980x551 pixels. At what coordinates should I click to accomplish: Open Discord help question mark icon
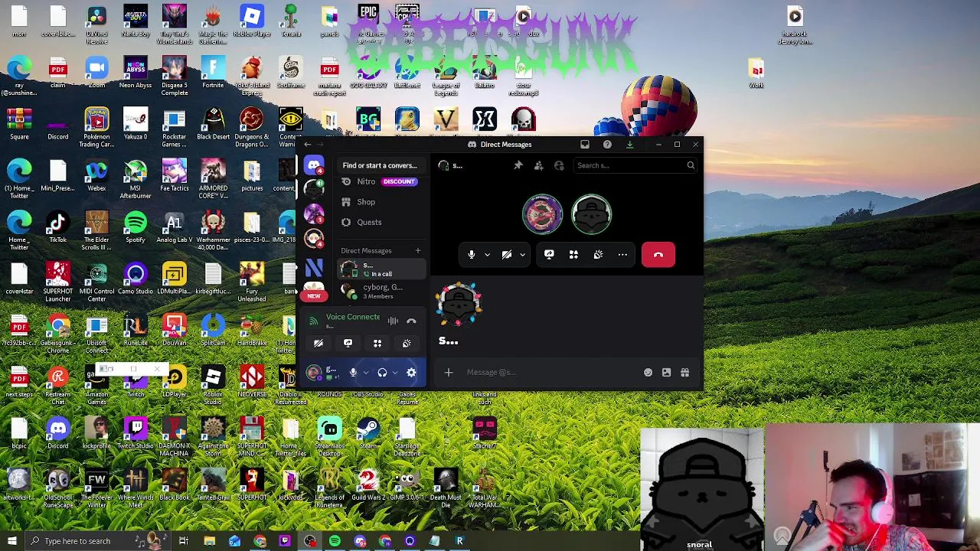[x=607, y=145]
